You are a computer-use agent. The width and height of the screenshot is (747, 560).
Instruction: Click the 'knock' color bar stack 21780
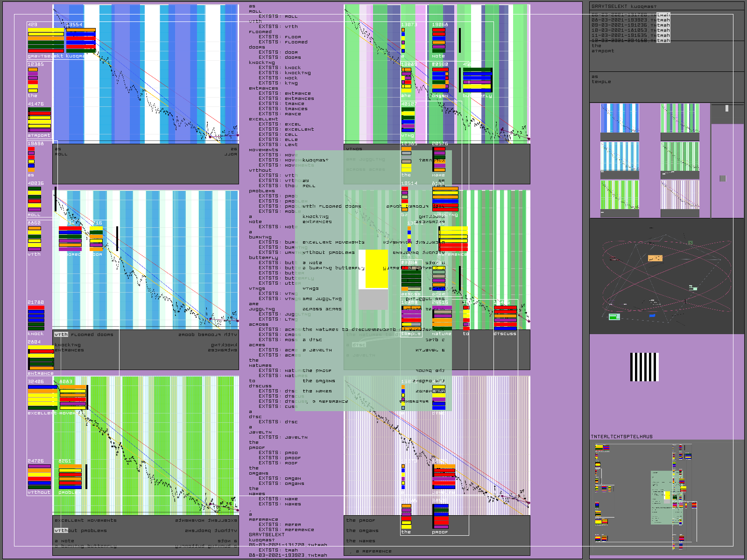[x=36, y=318]
